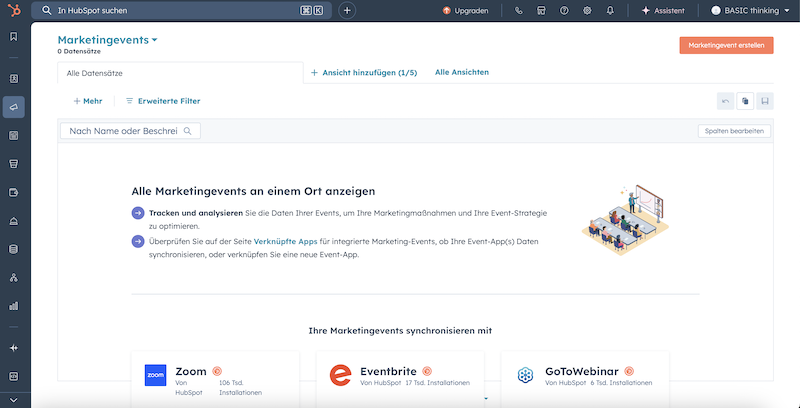
Task: Click Marketingevent erstellen button
Action: pyautogui.click(x=725, y=45)
